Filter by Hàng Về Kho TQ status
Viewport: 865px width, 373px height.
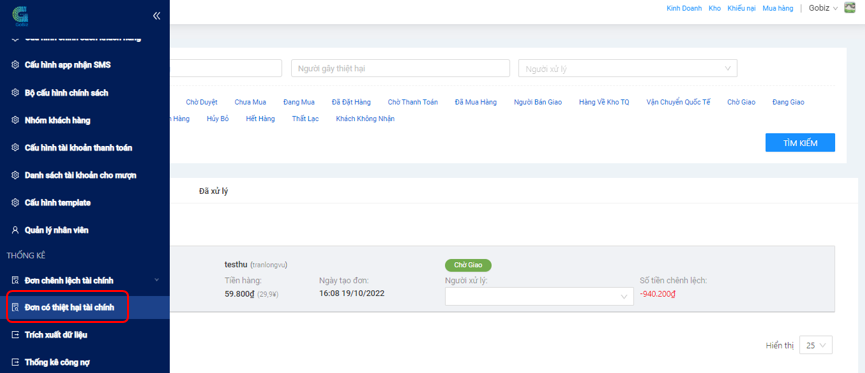coord(604,102)
